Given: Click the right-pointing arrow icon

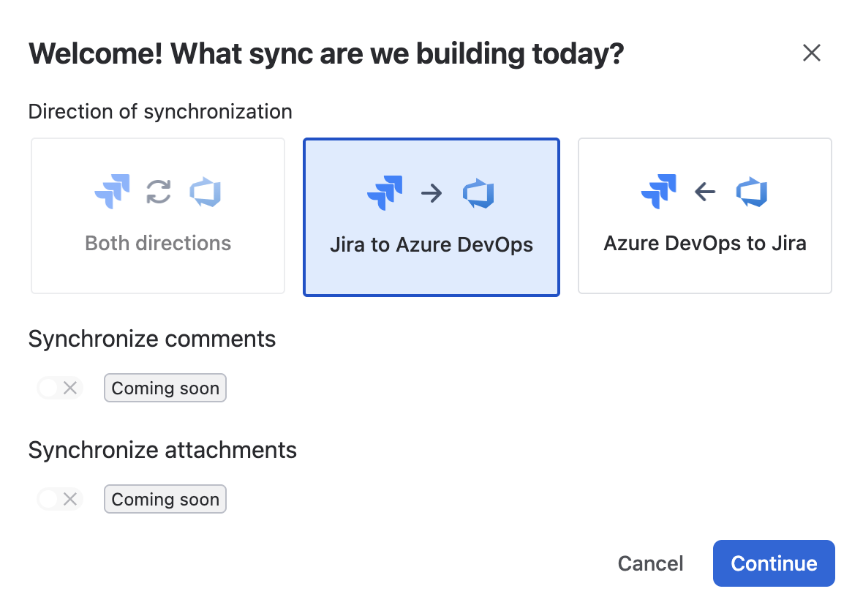Looking at the screenshot, I should pyautogui.click(x=431, y=193).
